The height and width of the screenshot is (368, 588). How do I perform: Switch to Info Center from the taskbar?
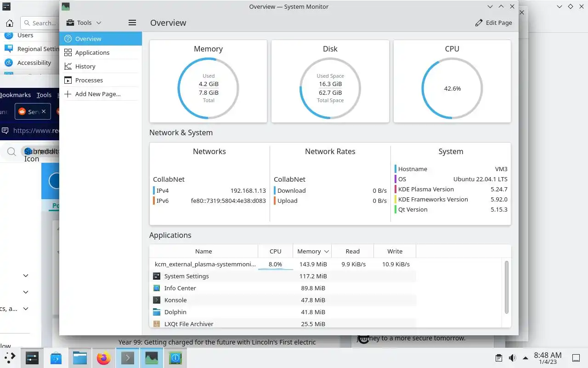coord(175,358)
